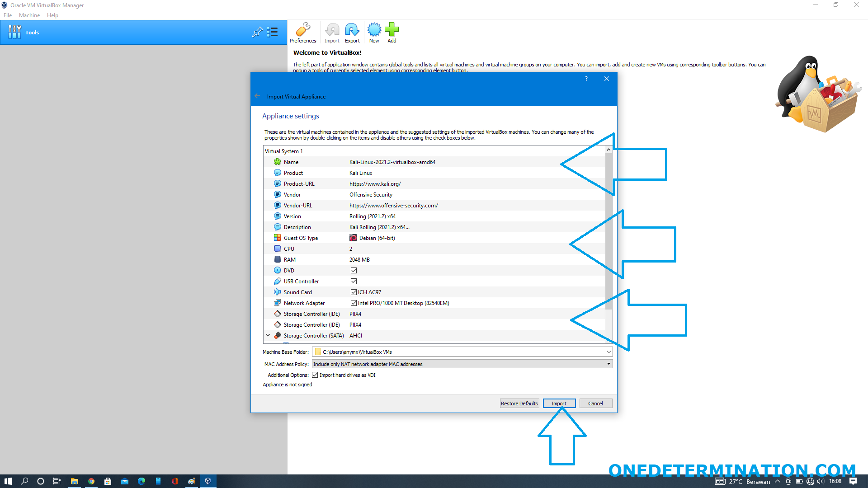Click the USB Controller icon
This screenshot has height=488, width=868.
coord(278,281)
